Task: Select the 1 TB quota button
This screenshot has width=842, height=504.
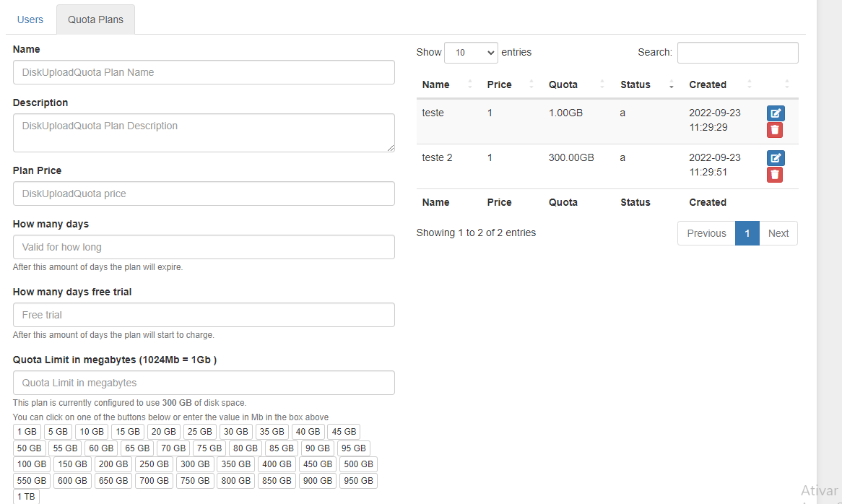Action: (27, 496)
